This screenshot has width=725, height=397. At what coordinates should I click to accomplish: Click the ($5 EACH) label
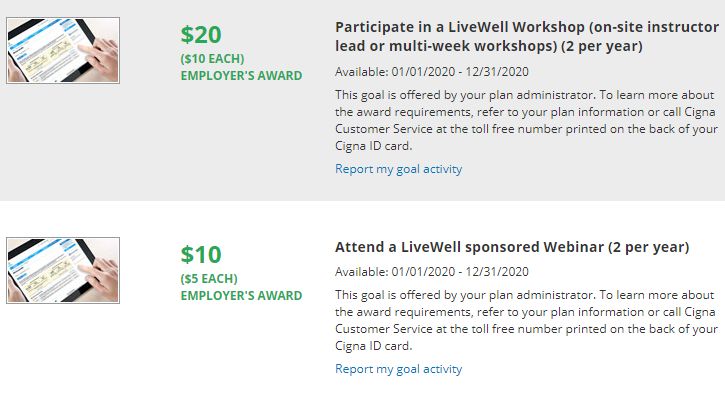pos(209,279)
